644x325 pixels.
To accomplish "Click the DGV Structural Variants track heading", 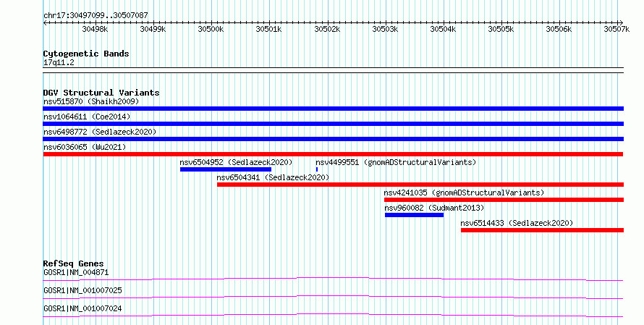I will pos(101,93).
